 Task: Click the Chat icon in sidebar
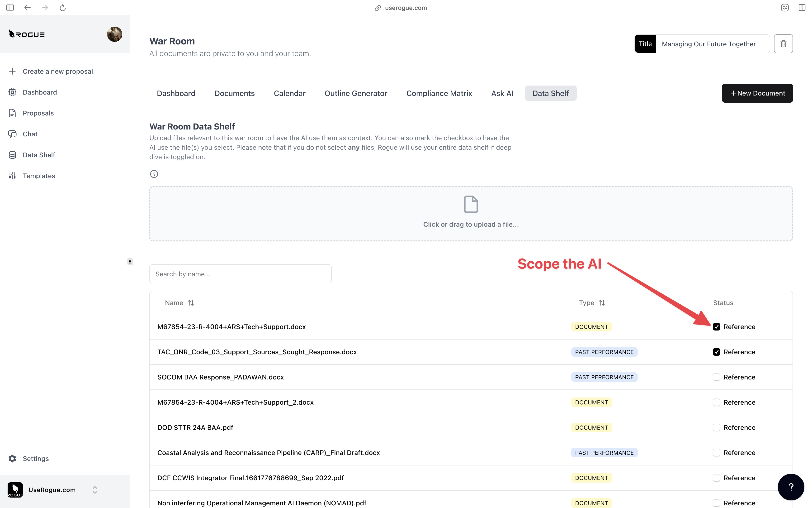12,134
